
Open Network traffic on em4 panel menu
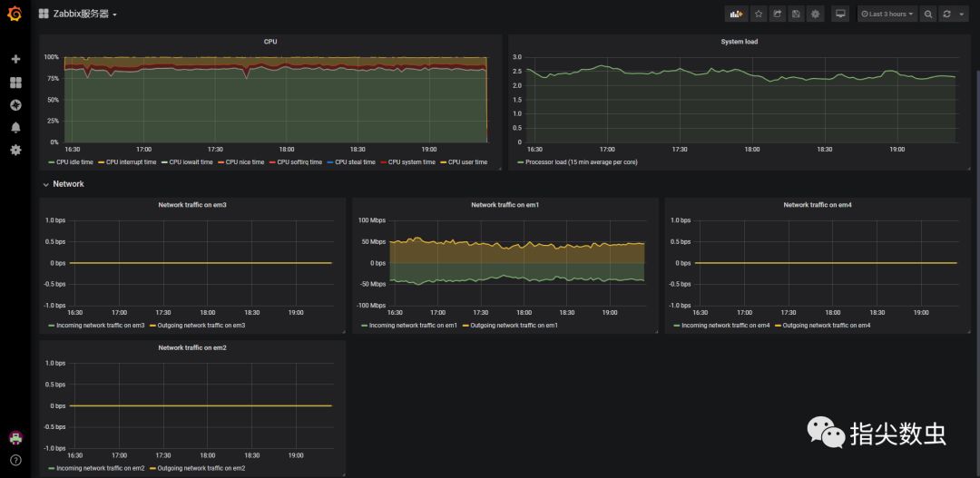click(818, 205)
